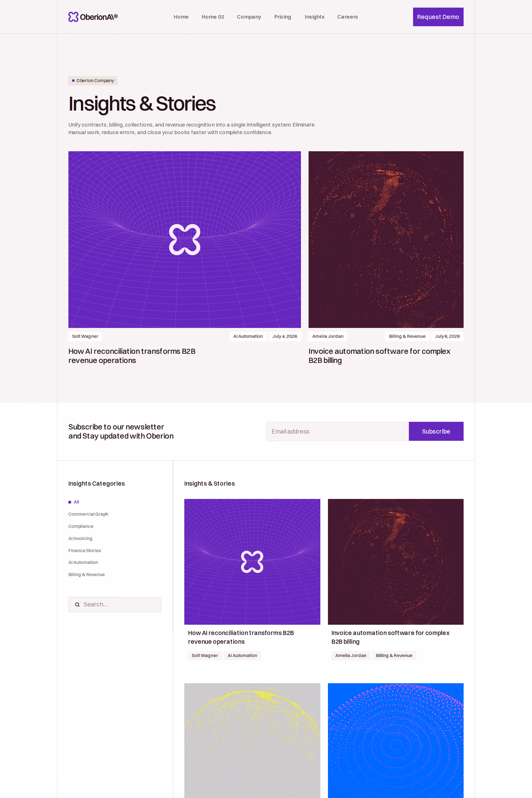Click the OberionAI logo in header
The height and width of the screenshot is (798, 532).
(x=93, y=17)
